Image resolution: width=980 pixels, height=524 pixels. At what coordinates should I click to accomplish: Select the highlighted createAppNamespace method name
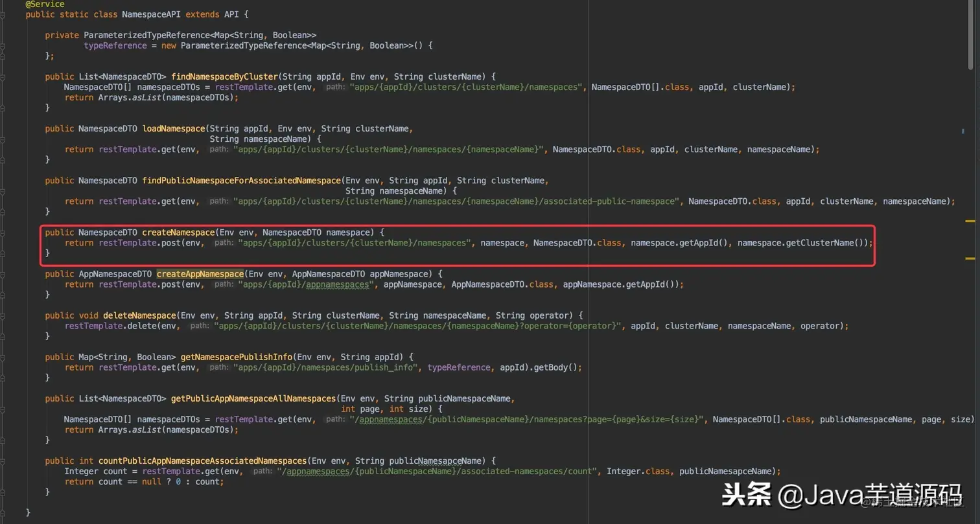[200, 273]
